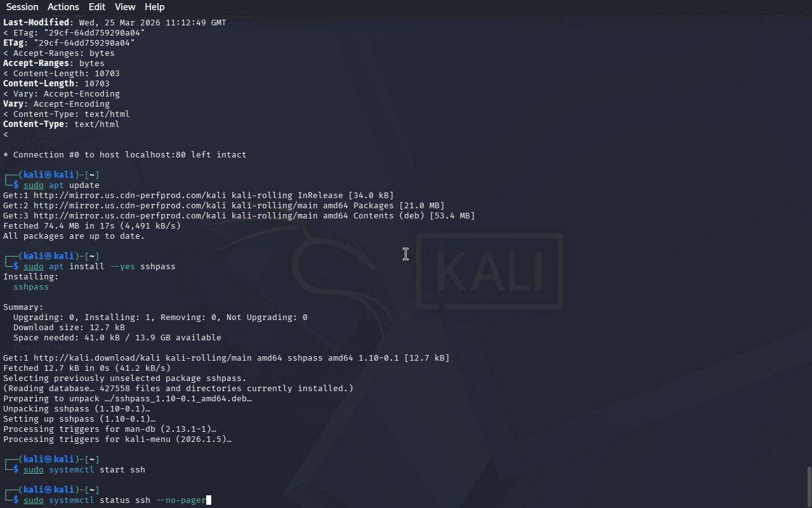Click the terminal's vertical scrollbar handle
Screen dimensions: 812x508
pos(809,486)
